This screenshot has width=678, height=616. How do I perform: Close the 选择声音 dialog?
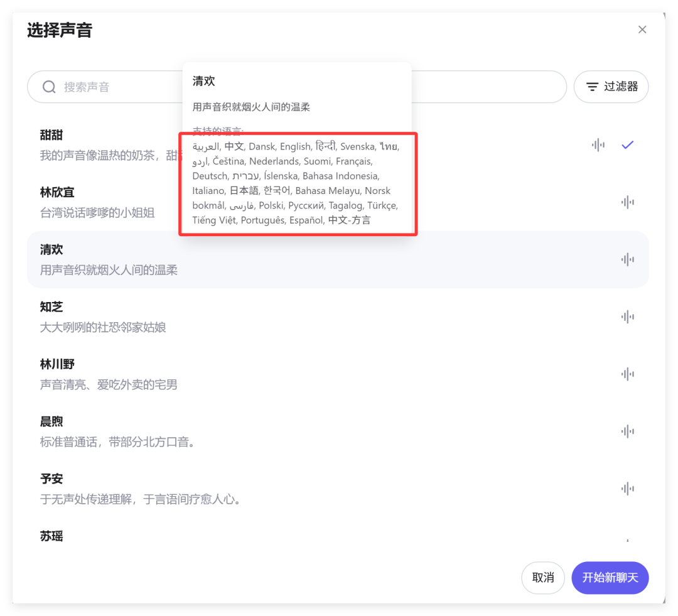642,29
